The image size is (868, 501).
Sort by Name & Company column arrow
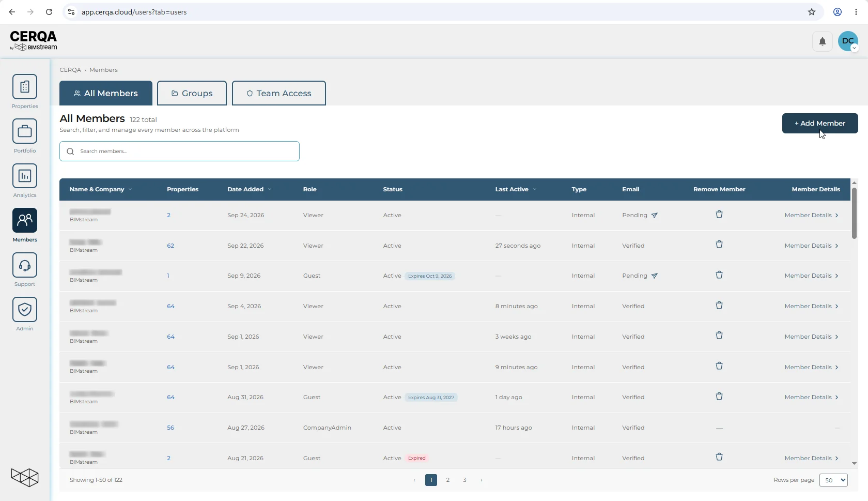(x=130, y=189)
